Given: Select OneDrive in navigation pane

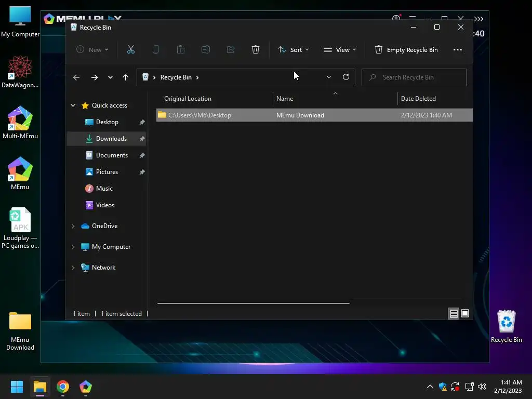Looking at the screenshot, I should coord(104,226).
